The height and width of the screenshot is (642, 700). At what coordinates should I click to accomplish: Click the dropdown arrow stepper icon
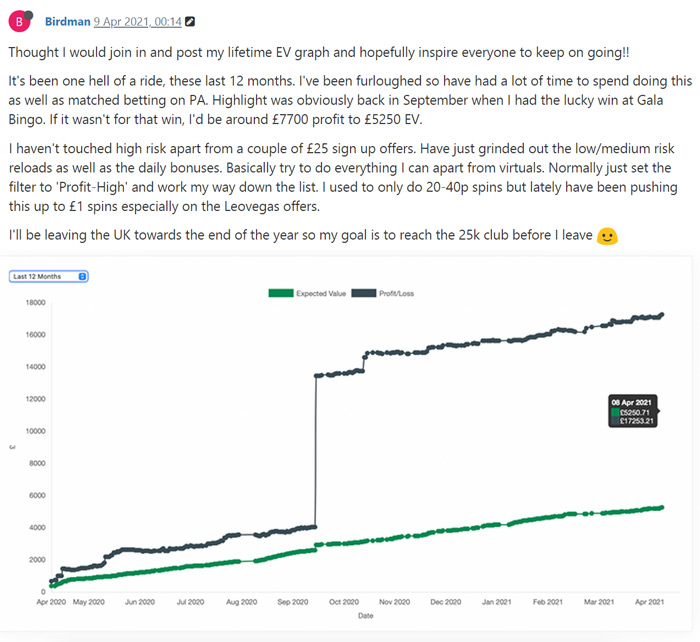[x=82, y=276]
